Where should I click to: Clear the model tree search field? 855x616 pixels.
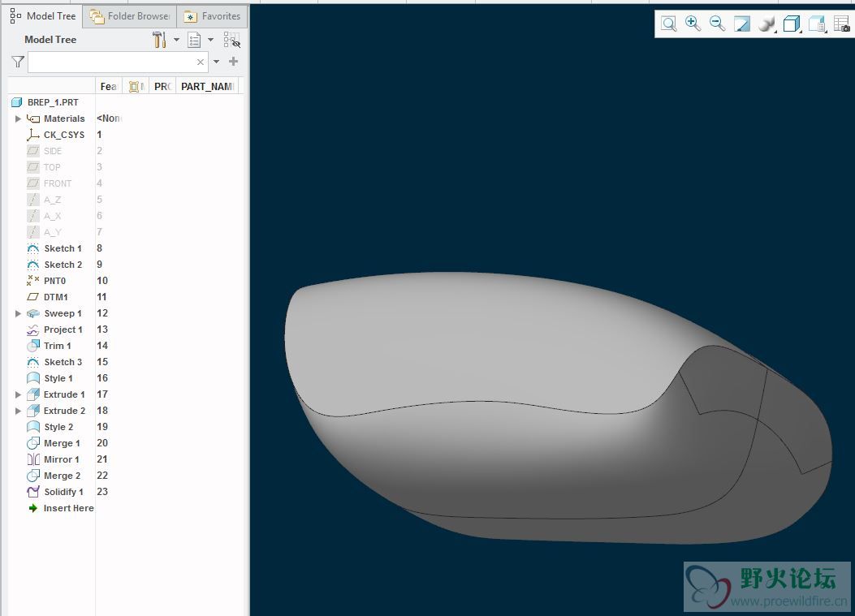click(x=200, y=62)
